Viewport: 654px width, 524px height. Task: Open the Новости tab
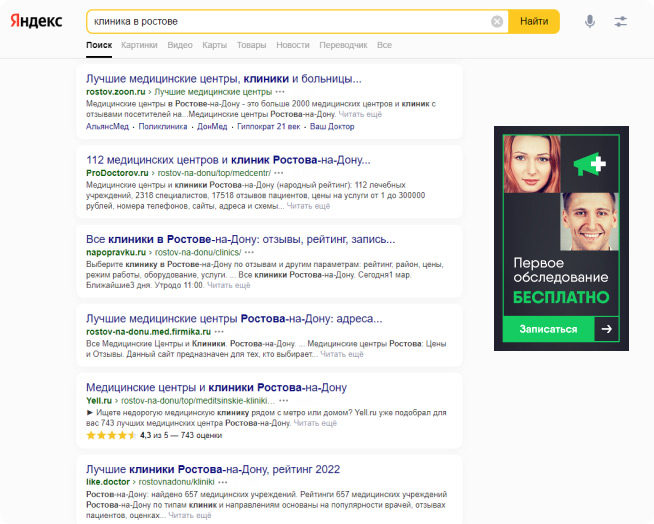pyautogui.click(x=293, y=45)
